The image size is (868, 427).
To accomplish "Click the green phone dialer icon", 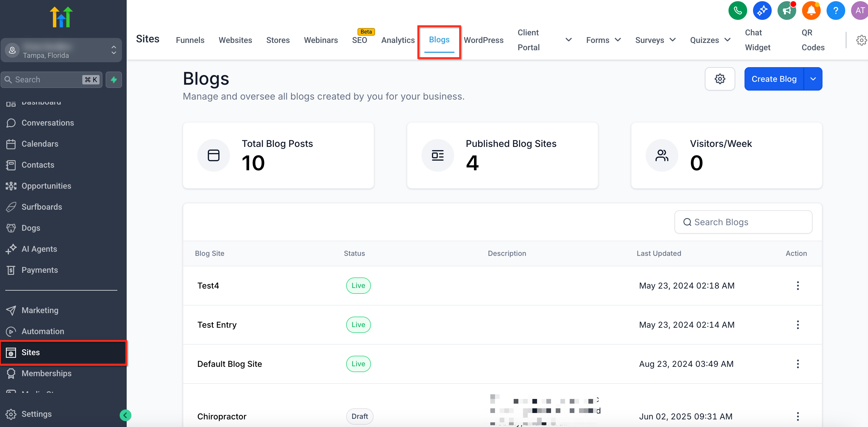I will (737, 11).
